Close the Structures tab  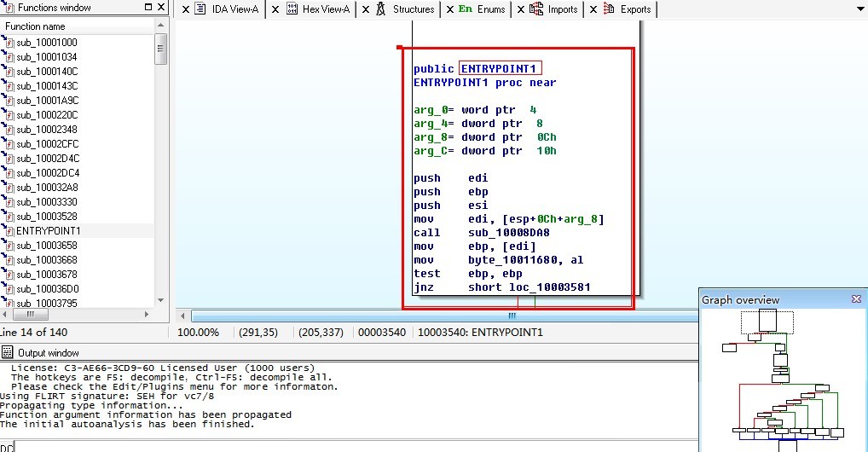click(365, 9)
